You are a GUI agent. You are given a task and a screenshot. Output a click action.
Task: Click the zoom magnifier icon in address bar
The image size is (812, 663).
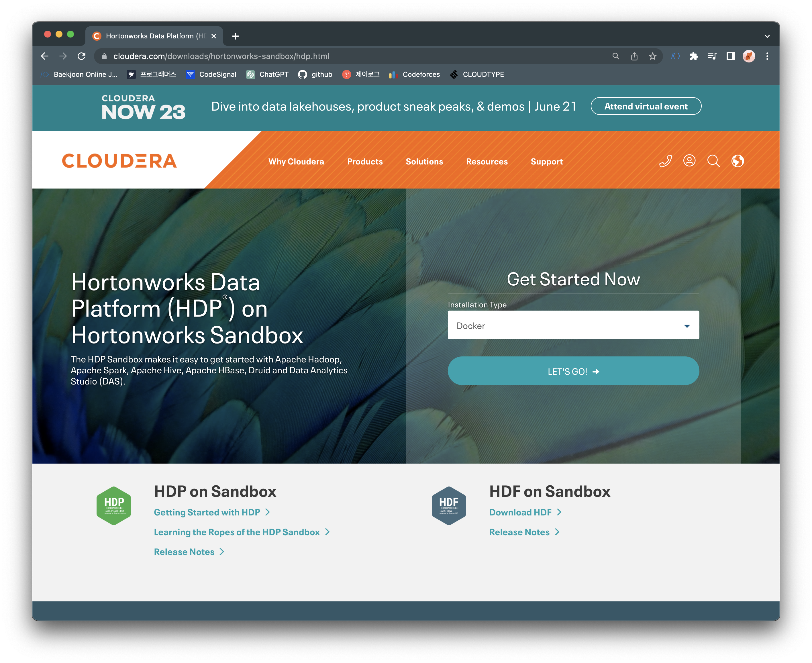[616, 56]
